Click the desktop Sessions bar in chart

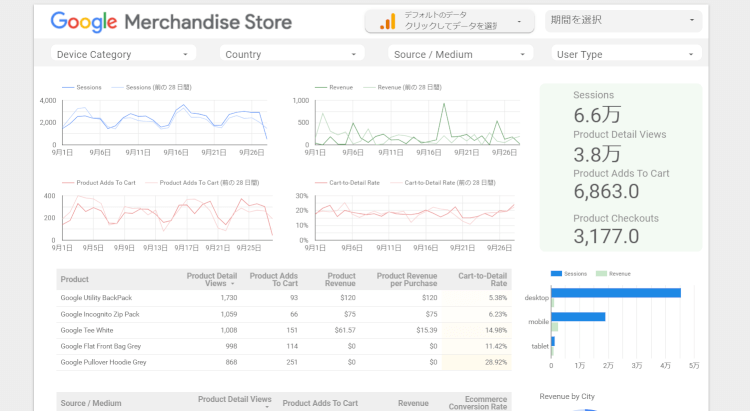tap(616, 293)
